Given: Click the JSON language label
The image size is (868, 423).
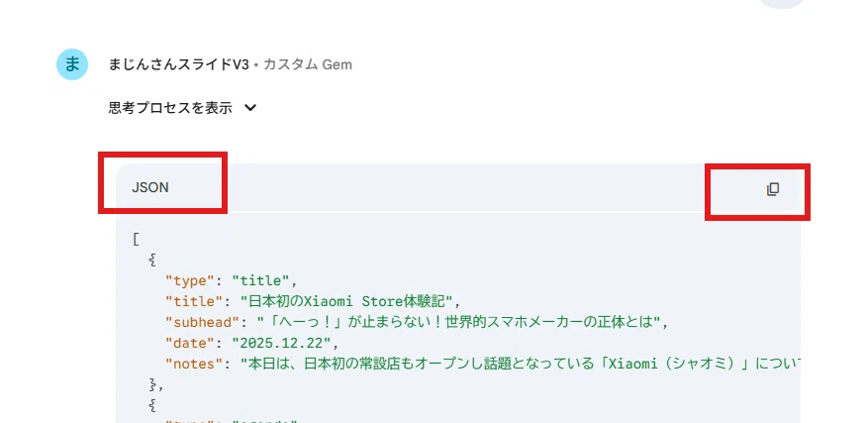Looking at the screenshot, I should click(x=150, y=188).
